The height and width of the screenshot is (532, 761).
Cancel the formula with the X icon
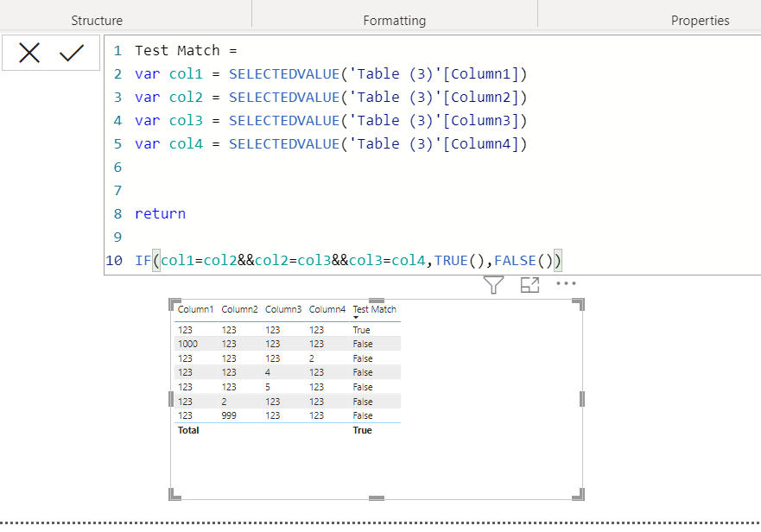[x=29, y=53]
